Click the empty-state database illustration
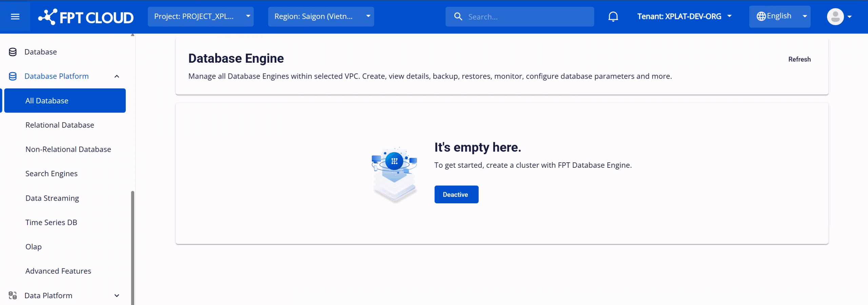The width and height of the screenshot is (868, 305). (x=394, y=174)
